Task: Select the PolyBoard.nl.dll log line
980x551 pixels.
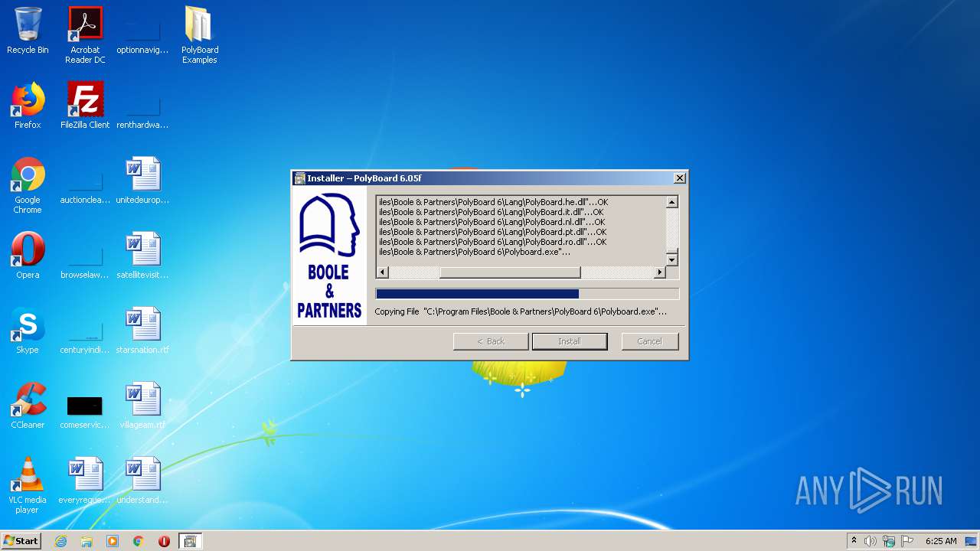Action: (492, 222)
